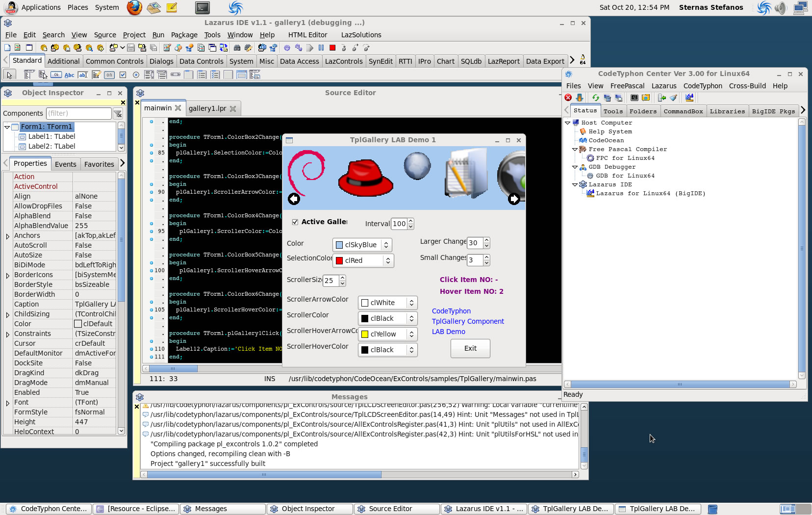This screenshot has height=515, width=812.
Task: Select the TScrollBar component icon in the palette
Action: point(176,75)
